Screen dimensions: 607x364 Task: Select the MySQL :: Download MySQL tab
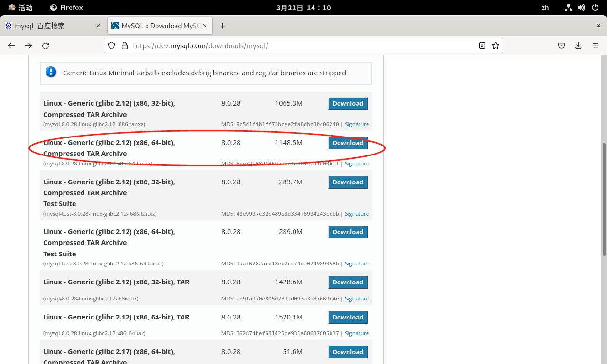[x=160, y=26]
